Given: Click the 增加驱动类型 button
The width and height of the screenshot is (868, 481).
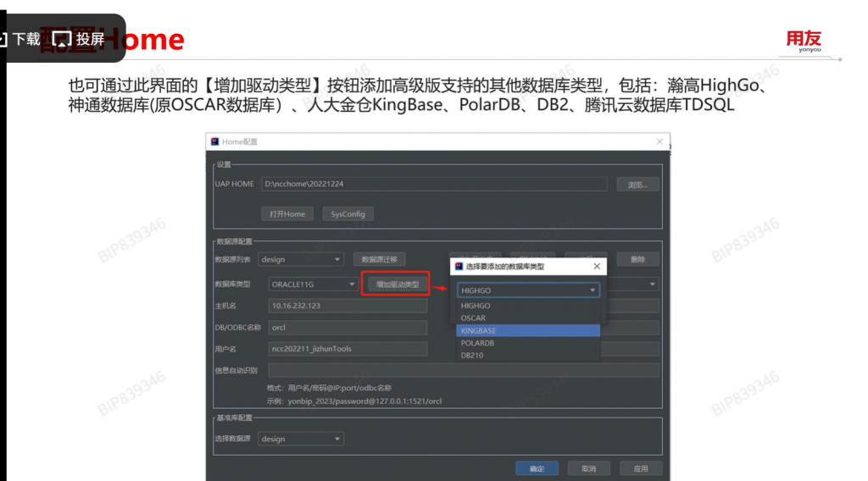Looking at the screenshot, I should coord(398,285).
